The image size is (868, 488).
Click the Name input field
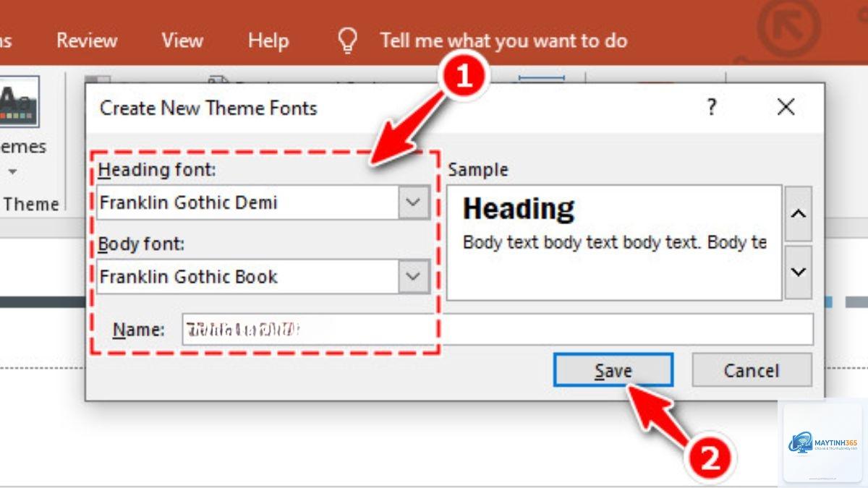click(x=497, y=330)
